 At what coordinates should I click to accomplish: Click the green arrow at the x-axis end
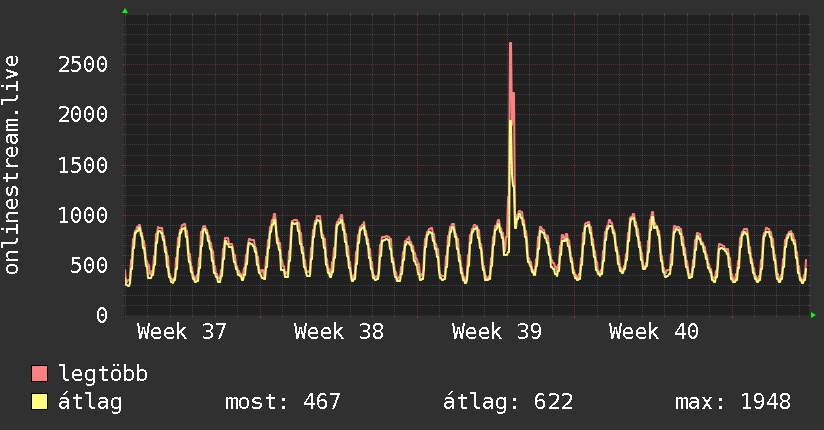pyautogui.click(x=813, y=315)
